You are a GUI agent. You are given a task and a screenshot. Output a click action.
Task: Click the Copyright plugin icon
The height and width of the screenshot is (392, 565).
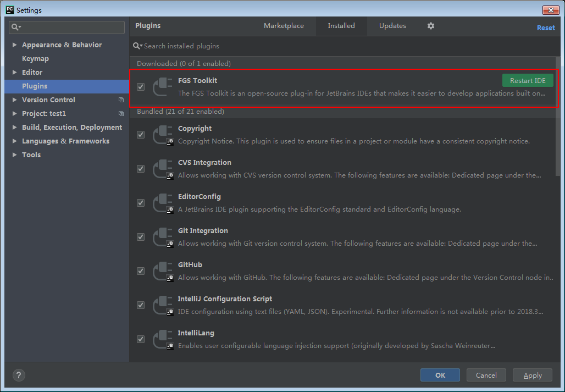tap(162, 135)
